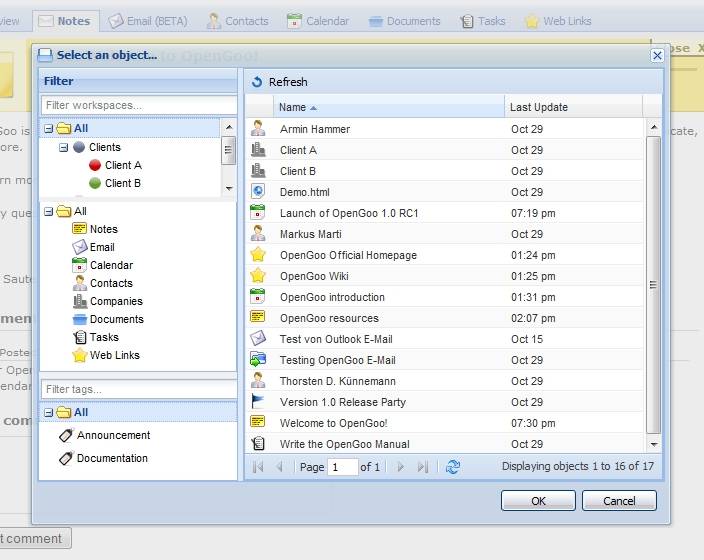Screen dimensions: 704x560
Task: Click the company icon beside Client B row
Action: tap(258, 171)
